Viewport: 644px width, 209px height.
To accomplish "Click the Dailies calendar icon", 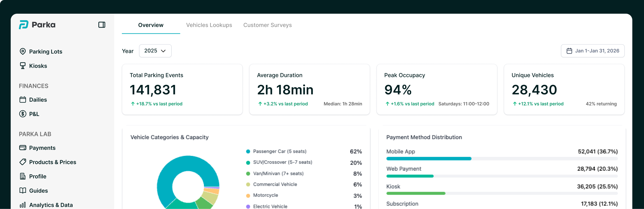I will [23, 100].
